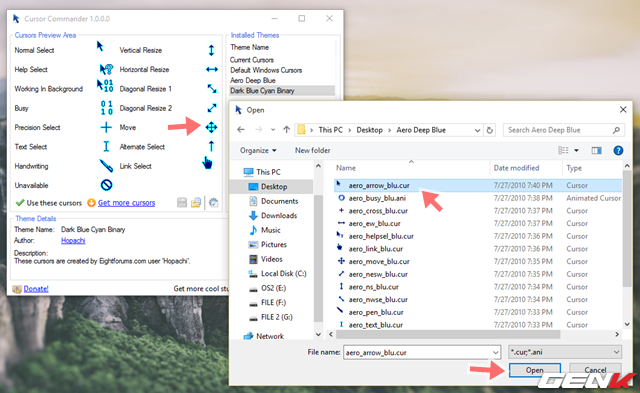Click the Text Select I-beam preview
This screenshot has width=640, height=393.
click(x=106, y=146)
